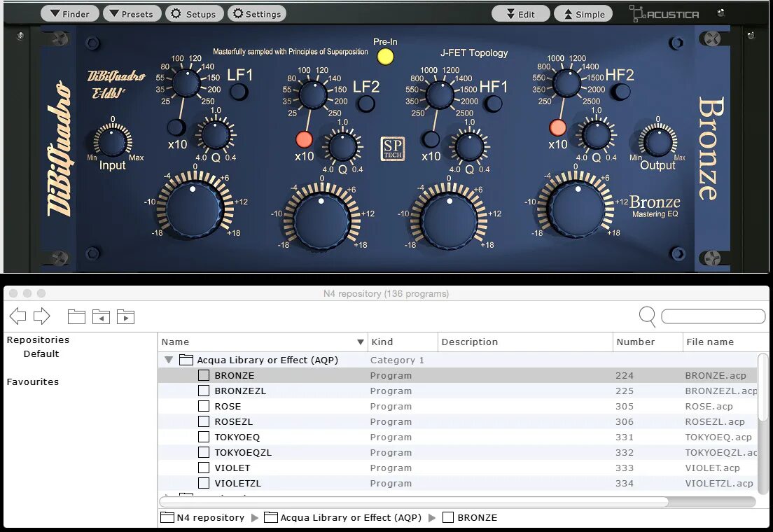Check the BRONZEZL program checkbox

click(204, 391)
